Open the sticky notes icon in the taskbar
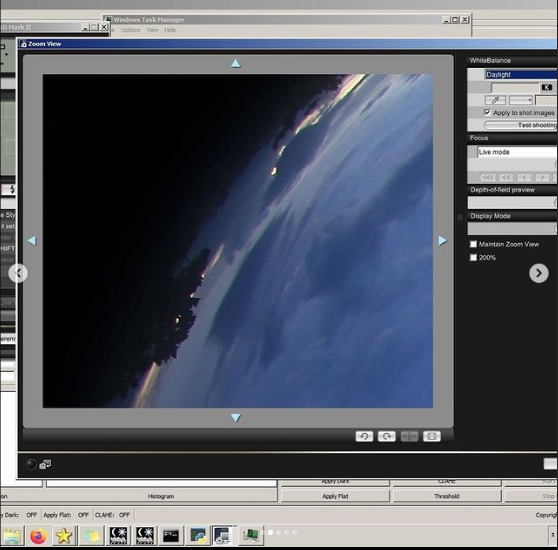Viewport: 558px width, 550px height. point(91,536)
